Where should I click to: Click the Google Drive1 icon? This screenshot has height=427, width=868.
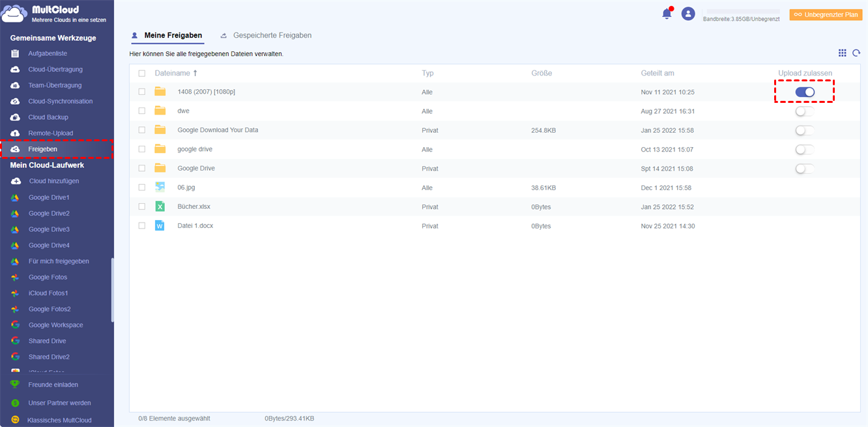pos(15,197)
